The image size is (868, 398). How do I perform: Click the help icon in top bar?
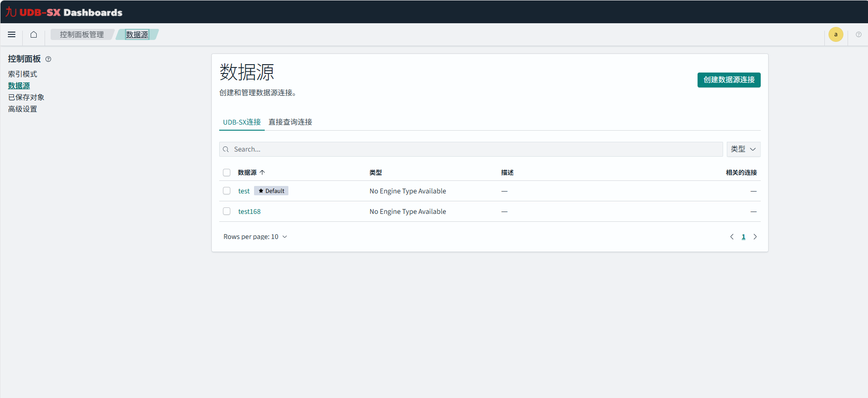coord(858,34)
